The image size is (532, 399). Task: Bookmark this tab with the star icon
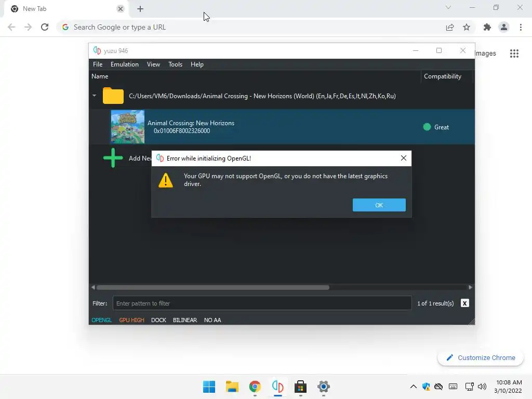[x=467, y=27]
